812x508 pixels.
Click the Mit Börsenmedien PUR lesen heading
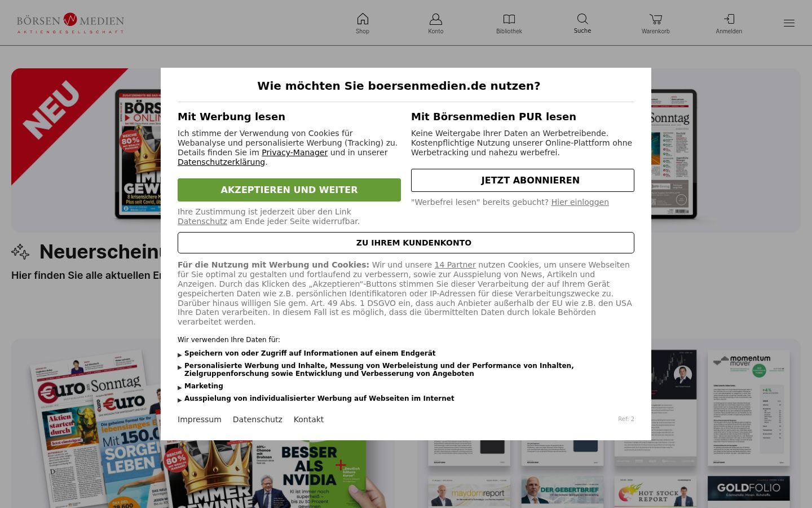(493, 117)
